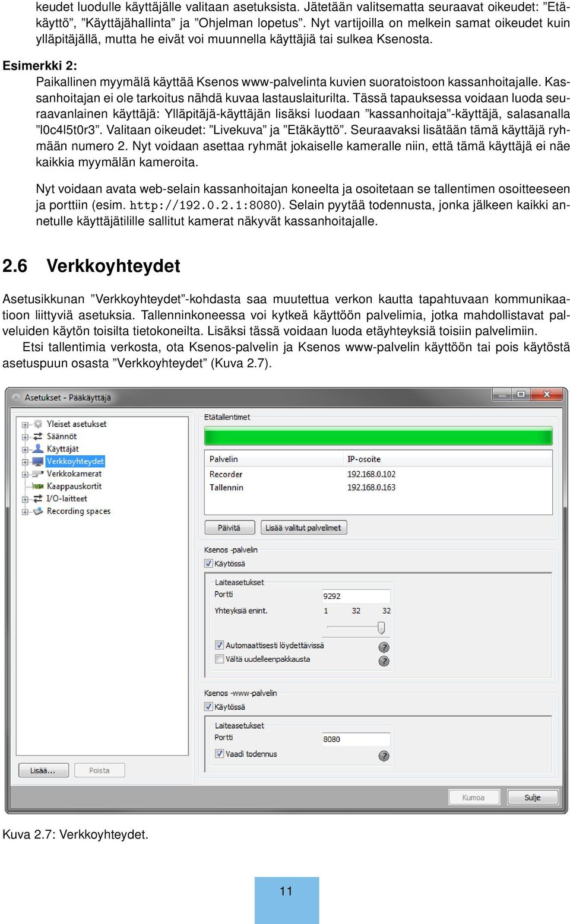Select Säännöt in the settings tree

[x=62, y=436]
